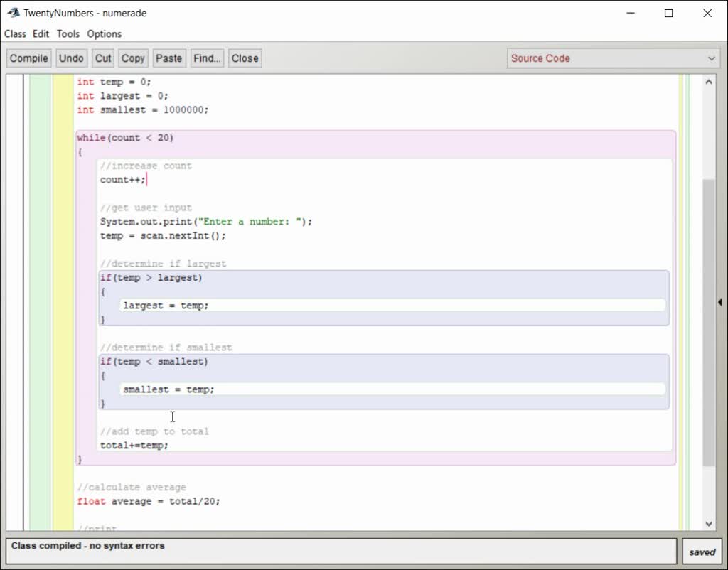This screenshot has height=570, width=728.
Task: Open the Options menu
Action: click(x=104, y=33)
